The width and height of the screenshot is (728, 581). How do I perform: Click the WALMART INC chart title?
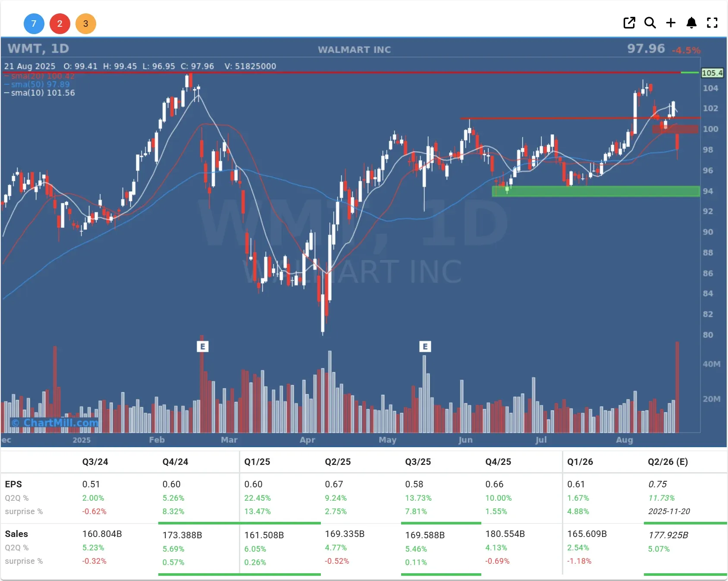(355, 50)
